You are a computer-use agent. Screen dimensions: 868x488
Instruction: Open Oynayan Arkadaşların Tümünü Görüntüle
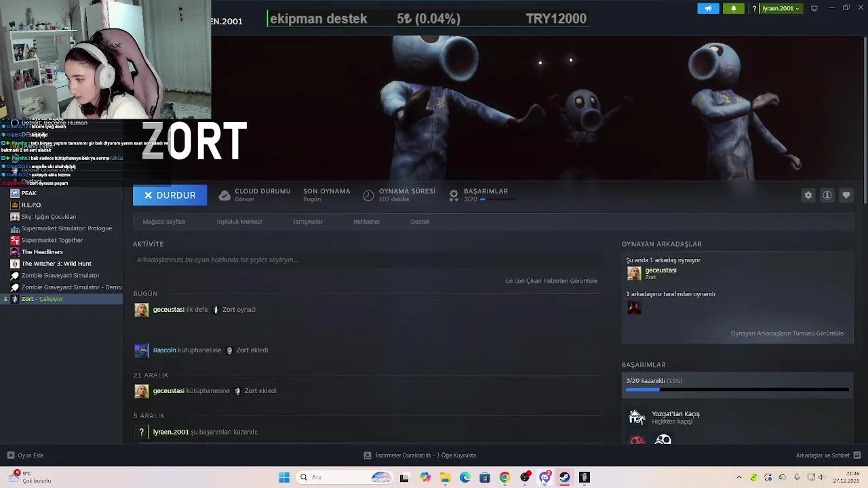click(x=787, y=333)
